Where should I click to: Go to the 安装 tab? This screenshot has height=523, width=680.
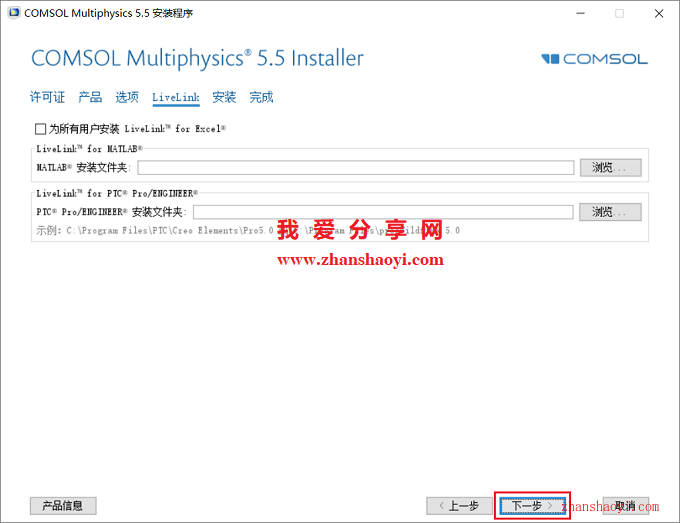224,97
